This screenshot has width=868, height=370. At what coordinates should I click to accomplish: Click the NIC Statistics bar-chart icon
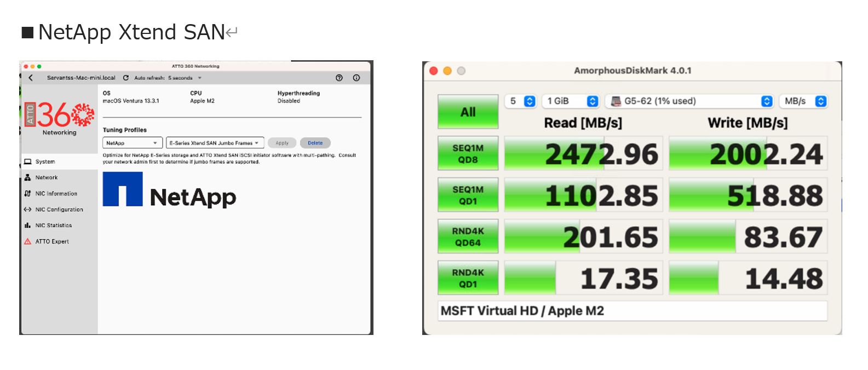coord(27,225)
